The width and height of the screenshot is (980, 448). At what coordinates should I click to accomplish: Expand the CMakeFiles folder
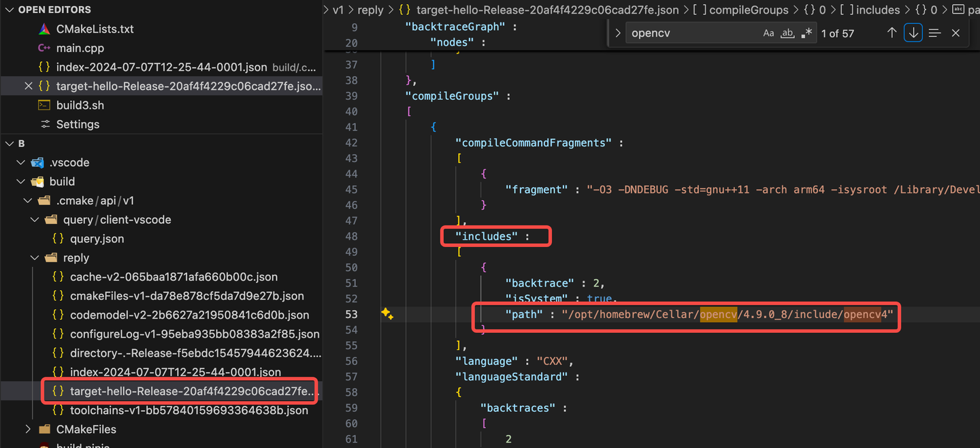click(x=27, y=429)
